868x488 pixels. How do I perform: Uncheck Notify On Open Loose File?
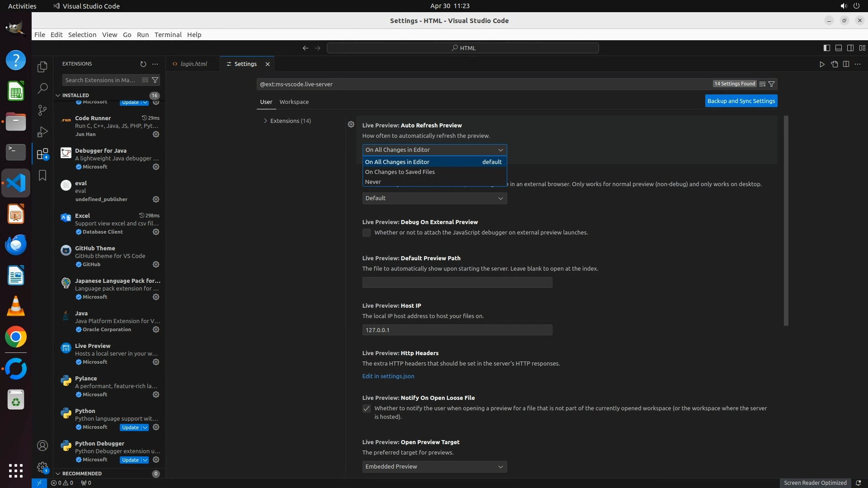367,408
